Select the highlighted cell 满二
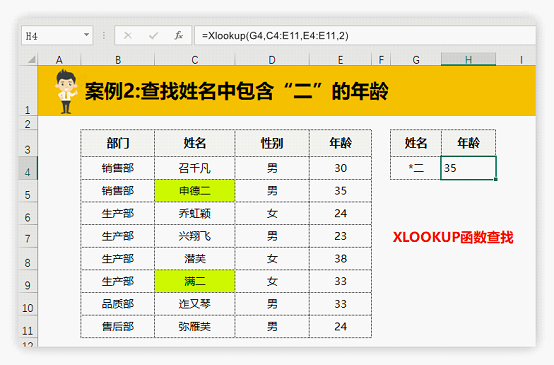554x365 pixels. click(195, 281)
